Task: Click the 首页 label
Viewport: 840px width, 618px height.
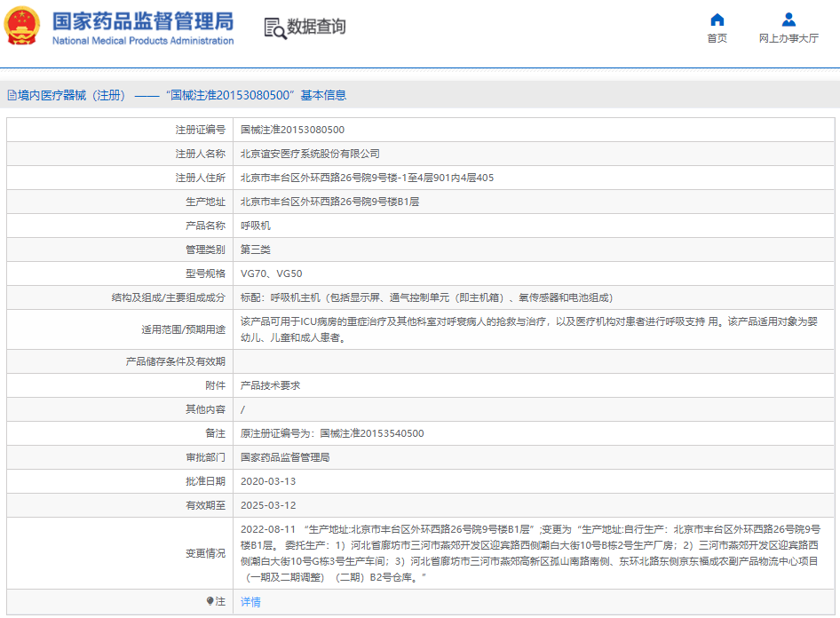Action: pos(717,38)
